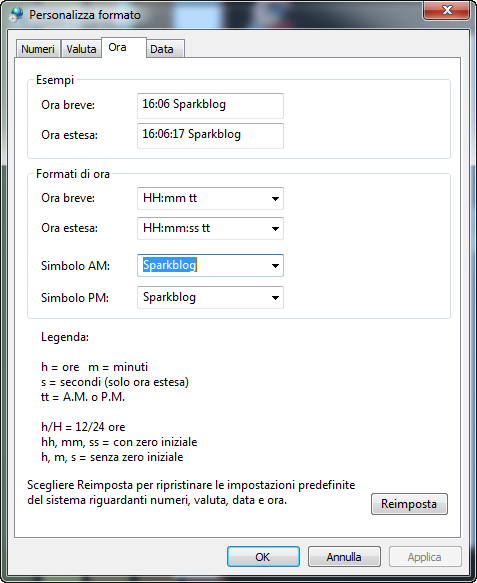The image size is (477, 583).
Task: Open the Simbolo PM dropdown arrow
Action: [x=275, y=297]
